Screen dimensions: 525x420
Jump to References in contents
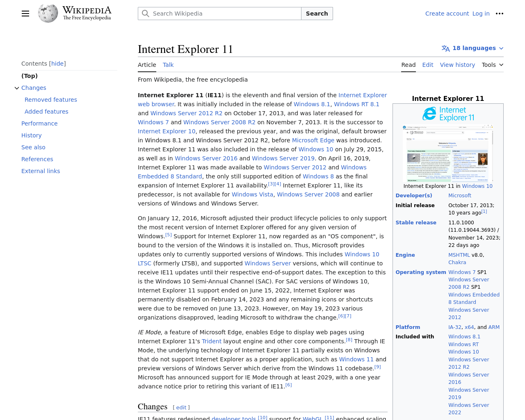(37, 159)
